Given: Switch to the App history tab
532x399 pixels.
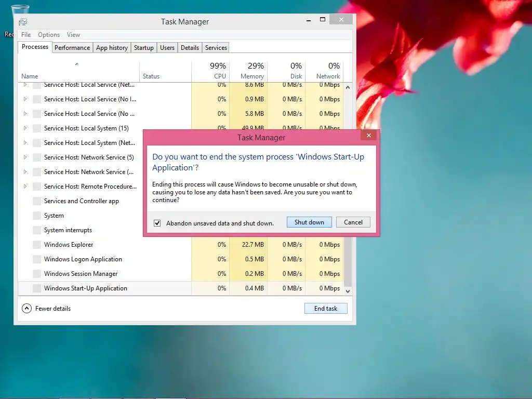Looking at the screenshot, I should (x=112, y=47).
